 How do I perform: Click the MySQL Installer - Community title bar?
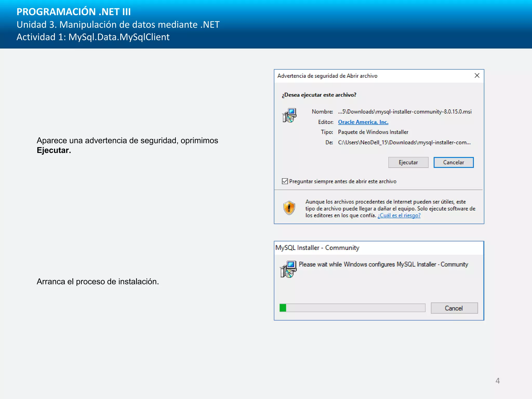click(379, 248)
